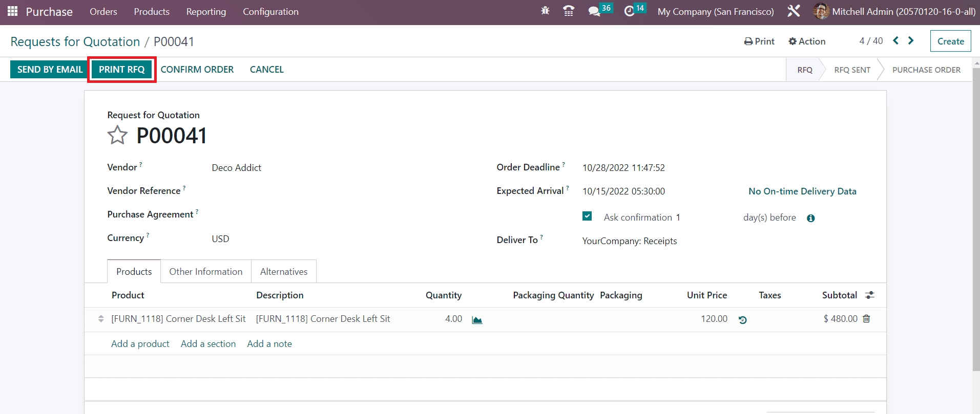Image resolution: width=980 pixels, height=414 pixels.
Task: Click the unit price history refresh icon
Action: (742, 320)
